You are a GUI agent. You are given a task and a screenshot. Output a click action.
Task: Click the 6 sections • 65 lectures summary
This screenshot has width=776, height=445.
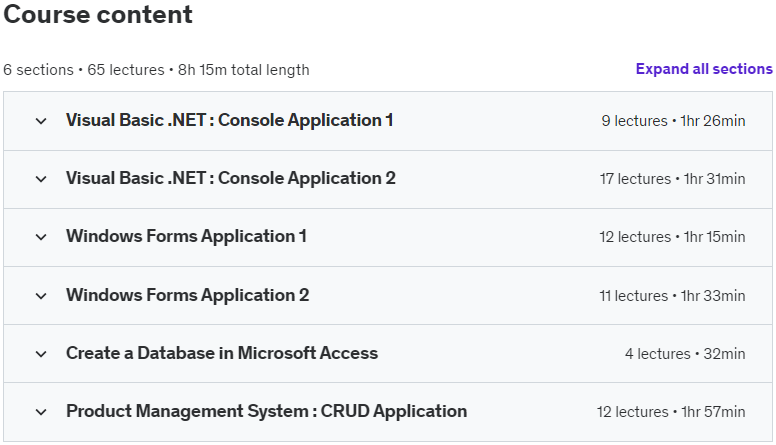pyautogui.click(x=156, y=70)
